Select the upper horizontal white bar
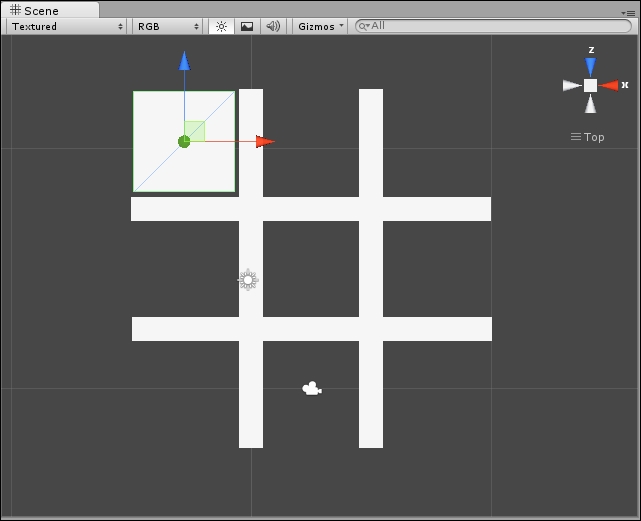641x521 pixels. pos(311,209)
